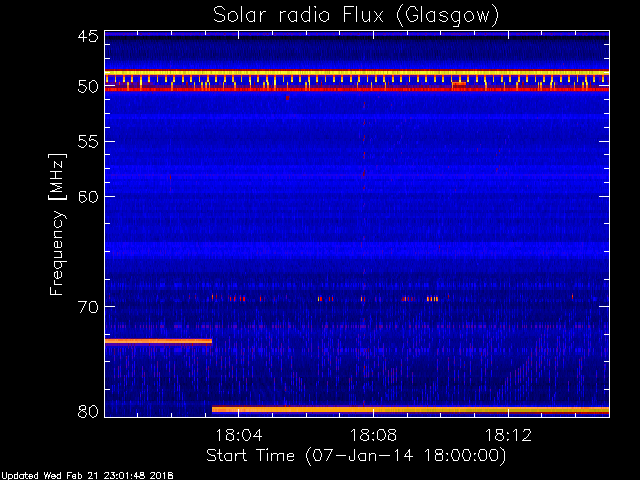This screenshot has height=480, width=640.
Task: Select the 80 frequency tick label
Action: (88, 411)
